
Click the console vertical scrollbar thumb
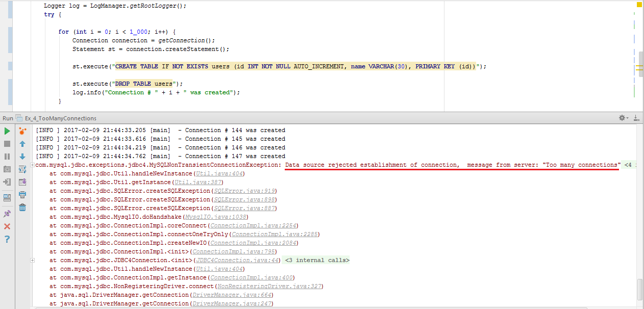640,290
